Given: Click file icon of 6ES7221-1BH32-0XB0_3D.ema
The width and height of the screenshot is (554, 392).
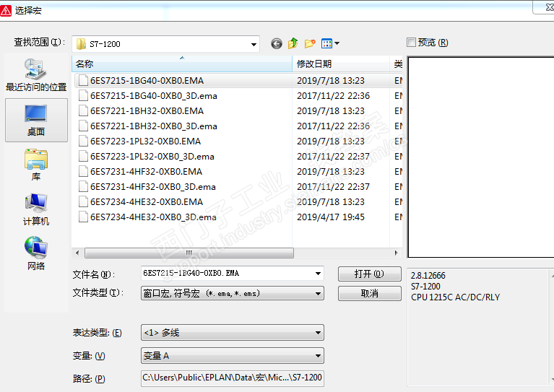Looking at the screenshot, I should coord(83,126).
